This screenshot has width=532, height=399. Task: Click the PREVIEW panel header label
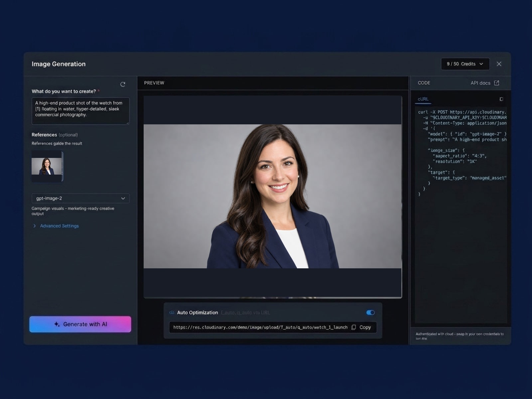click(154, 83)
